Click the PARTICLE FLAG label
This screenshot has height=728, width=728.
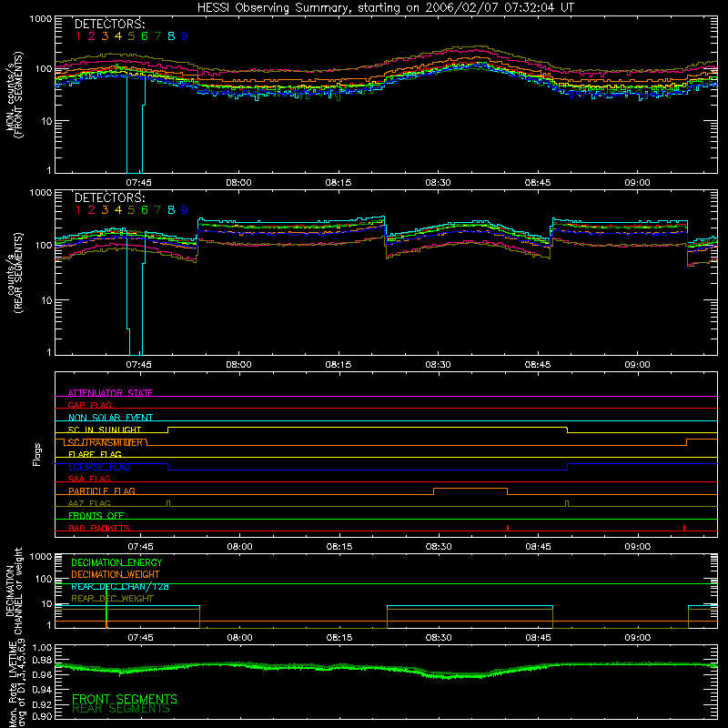click(102, 490)
